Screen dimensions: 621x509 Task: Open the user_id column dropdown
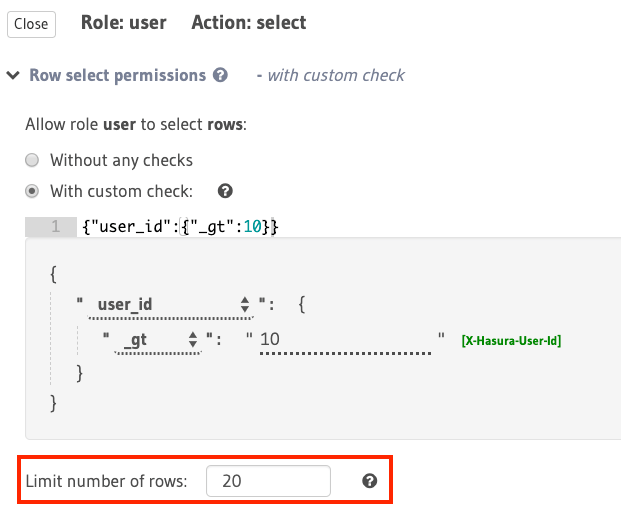[172, 304]
